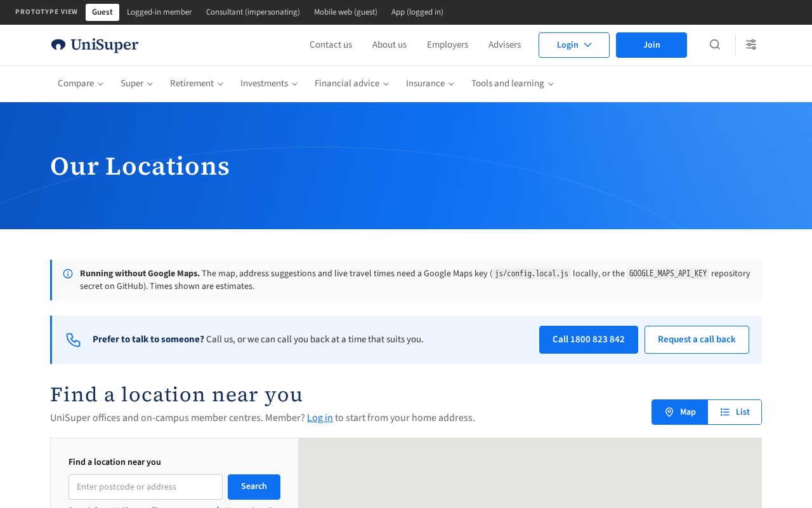Viewport: 812px width, 508px height.
Task: Expand the Compare menu
Action: pos(81,84)
